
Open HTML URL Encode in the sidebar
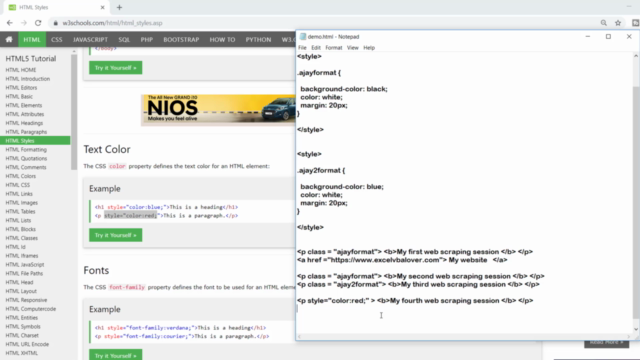[x=27, y=344]
